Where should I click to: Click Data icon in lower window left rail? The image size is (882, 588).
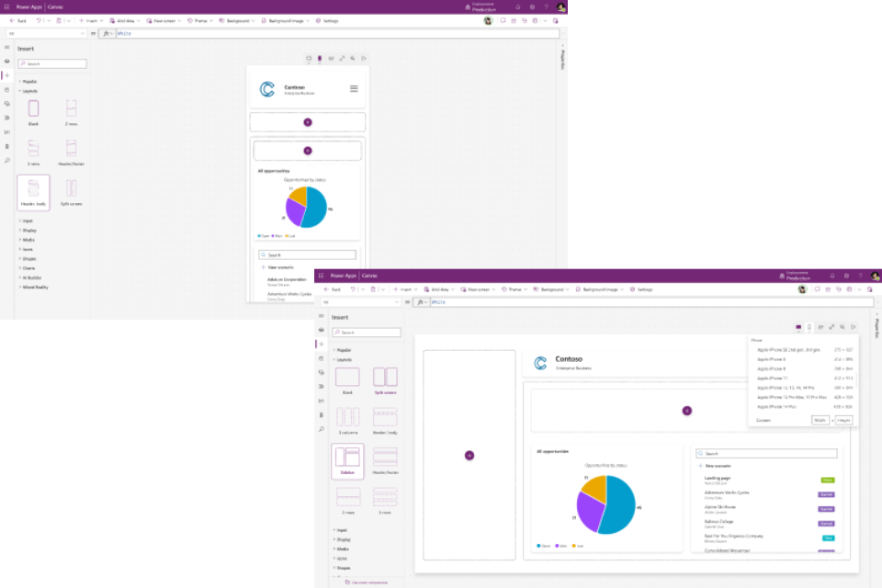tap(322, 358)
